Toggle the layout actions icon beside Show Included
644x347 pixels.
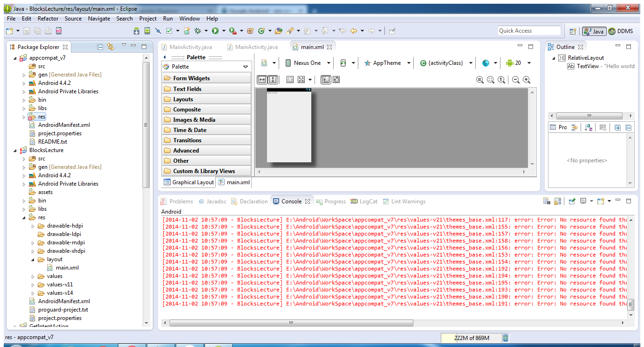coord(336,80)
